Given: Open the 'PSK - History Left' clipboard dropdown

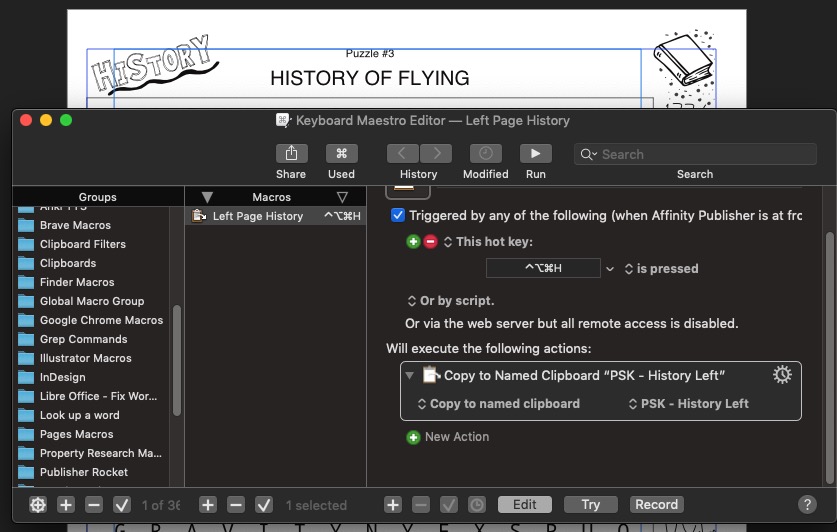Looking at the screenshot, I should click(688, 404).
